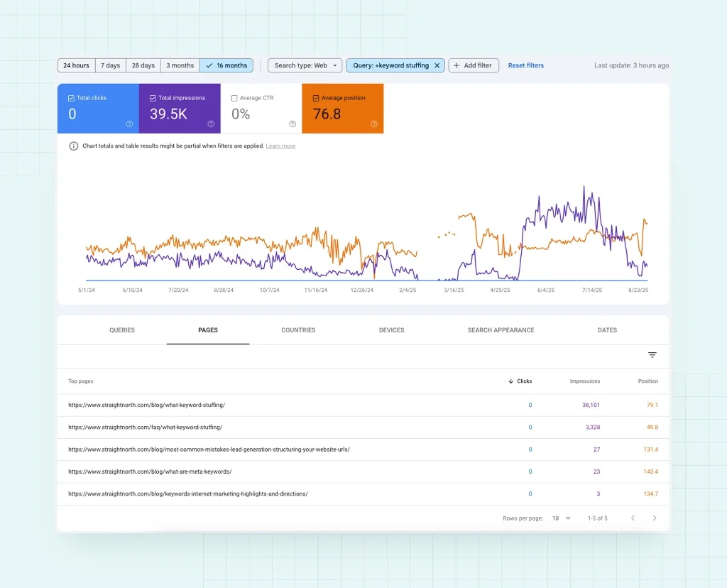Click help icon on Average position card

pyautogui.click(x=374, y=124)
